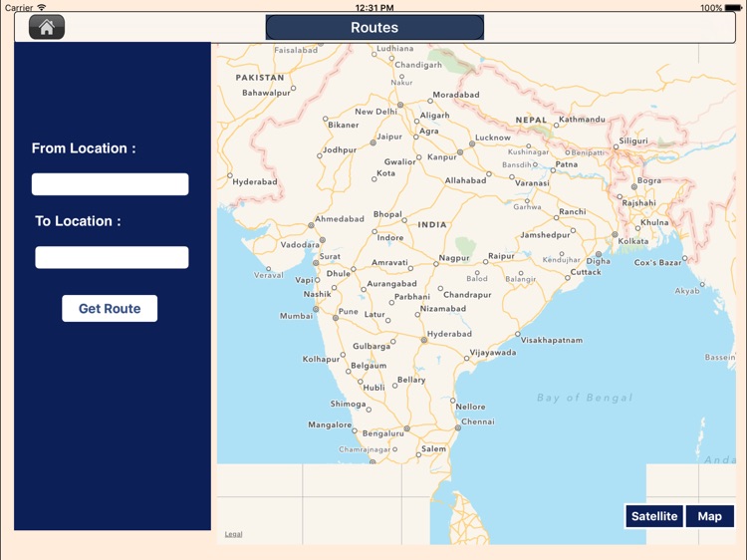This screenshot has width=747, height=560.
Task: Click the Visakhapatnam city label
Action: (551, 341)
